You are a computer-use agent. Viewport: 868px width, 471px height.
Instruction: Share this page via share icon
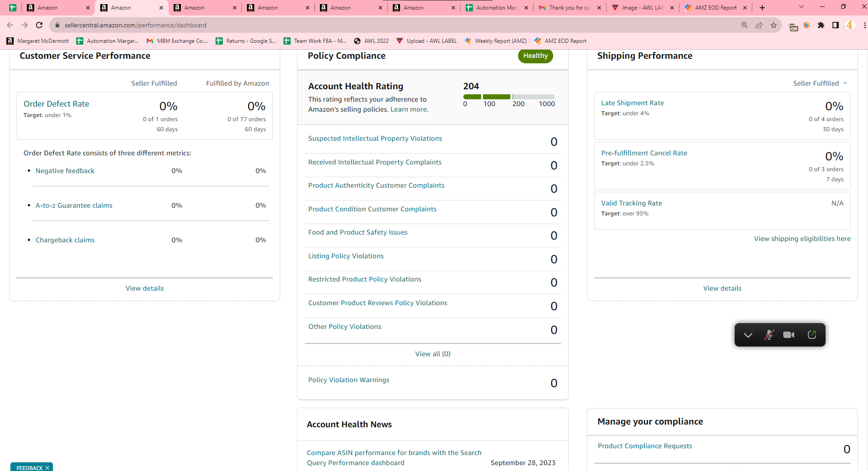point(759,25)
